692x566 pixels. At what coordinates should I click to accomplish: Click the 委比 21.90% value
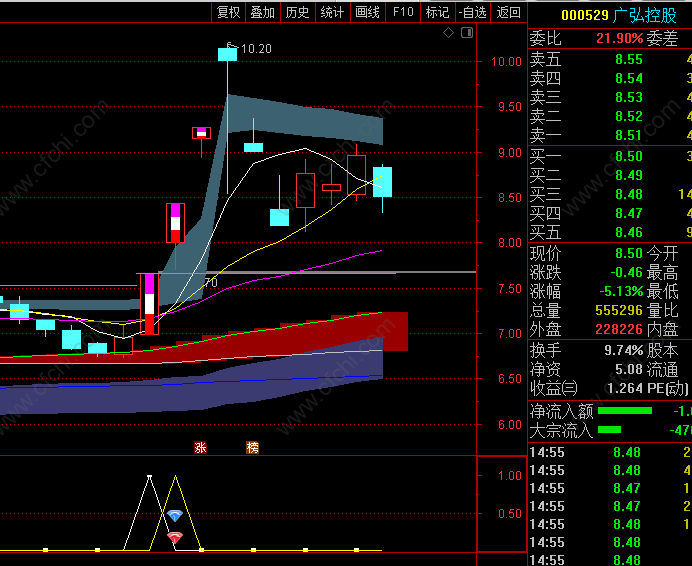coord(619,38)
